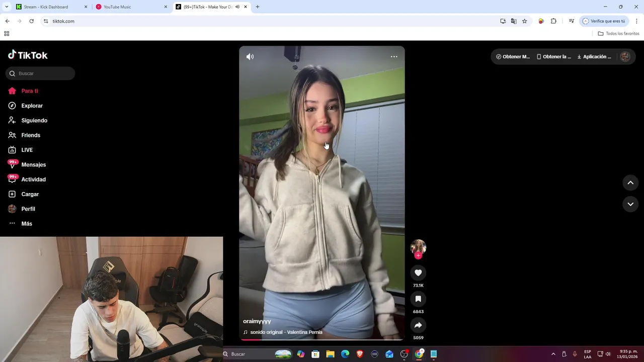644x362 pixels.
Task: Open profile avatar in top right
Action: pos(625,57)
